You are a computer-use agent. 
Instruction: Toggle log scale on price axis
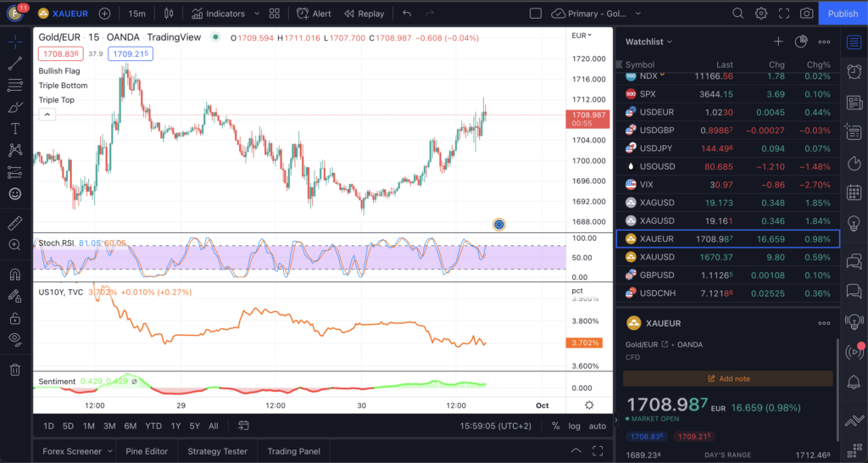[x=575, y=426]
